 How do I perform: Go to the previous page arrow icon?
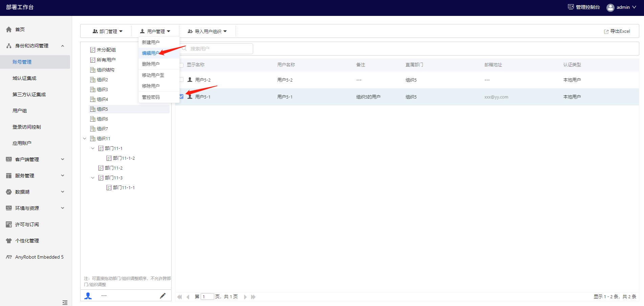(188, 297)
